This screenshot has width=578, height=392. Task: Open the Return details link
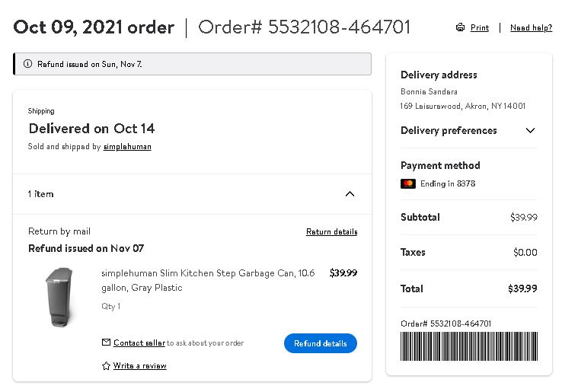tap(331, 231)
